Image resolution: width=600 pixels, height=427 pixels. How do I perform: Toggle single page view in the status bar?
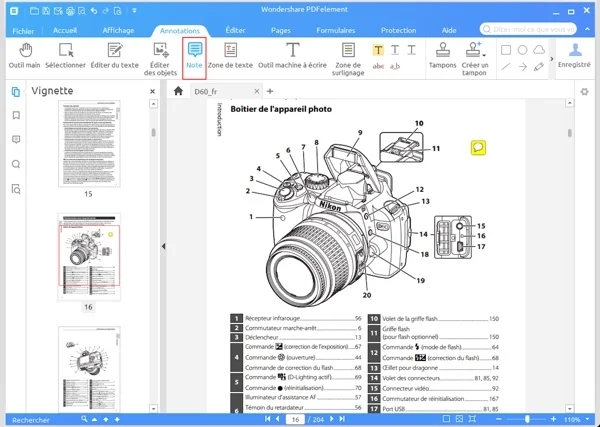pos(446,419)
